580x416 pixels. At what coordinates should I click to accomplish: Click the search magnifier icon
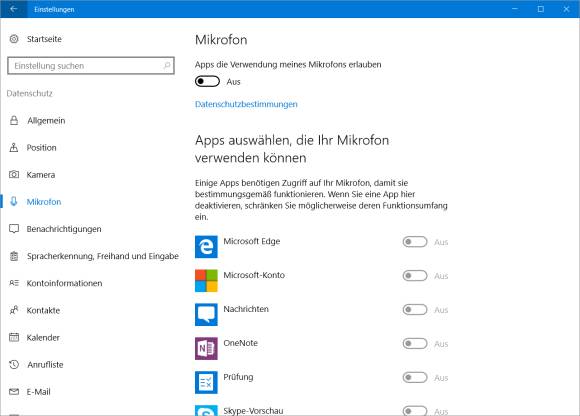click(166, 65)
